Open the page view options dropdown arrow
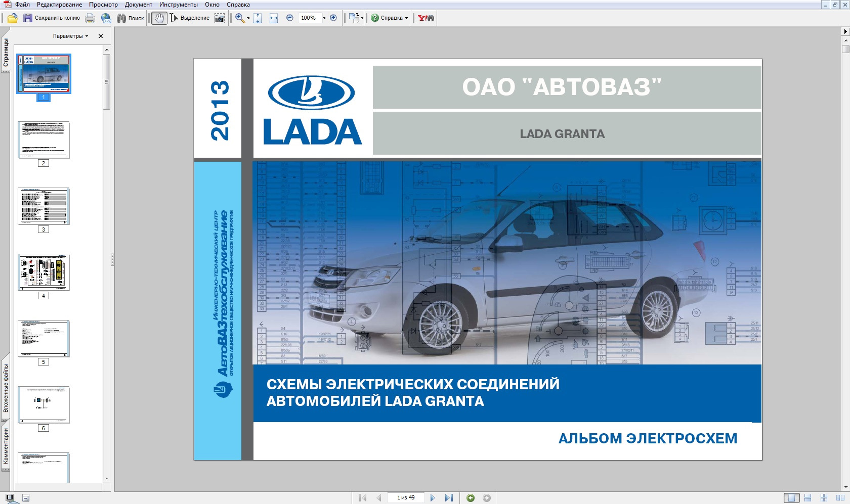 coord(362,18)
